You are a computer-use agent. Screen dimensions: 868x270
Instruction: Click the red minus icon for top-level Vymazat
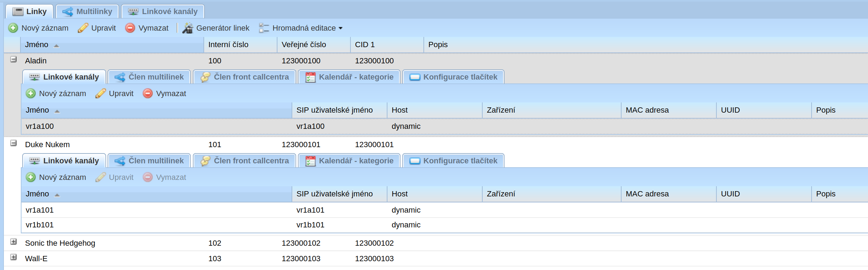pos(130,28)
